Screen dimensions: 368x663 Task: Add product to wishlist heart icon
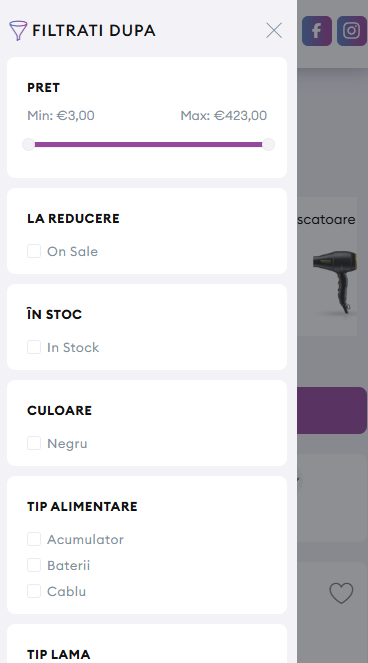click(341, 593)
